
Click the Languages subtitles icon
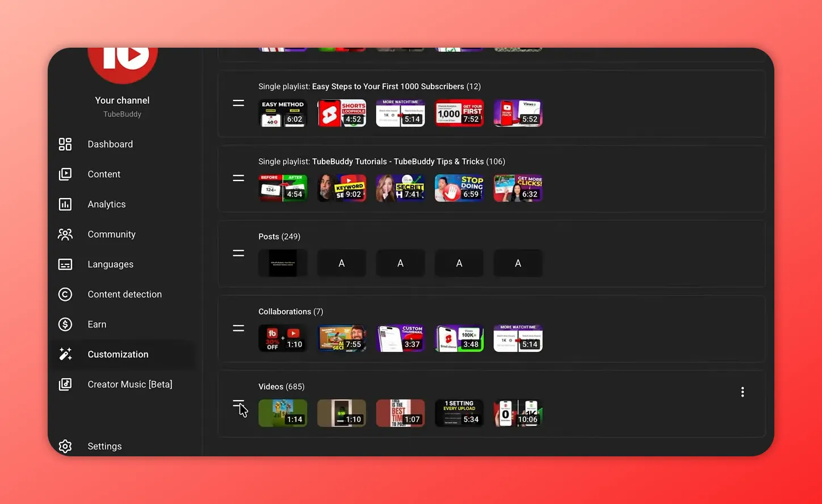tap(65, 264)
